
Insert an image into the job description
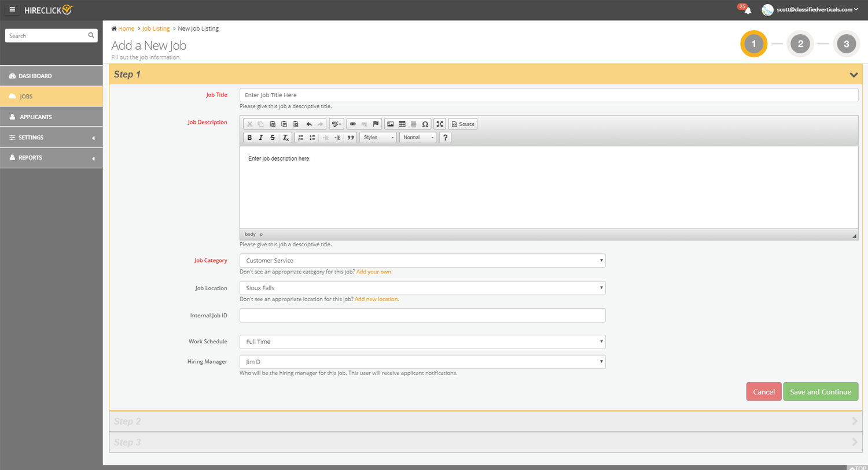click(x=391, y=124)
